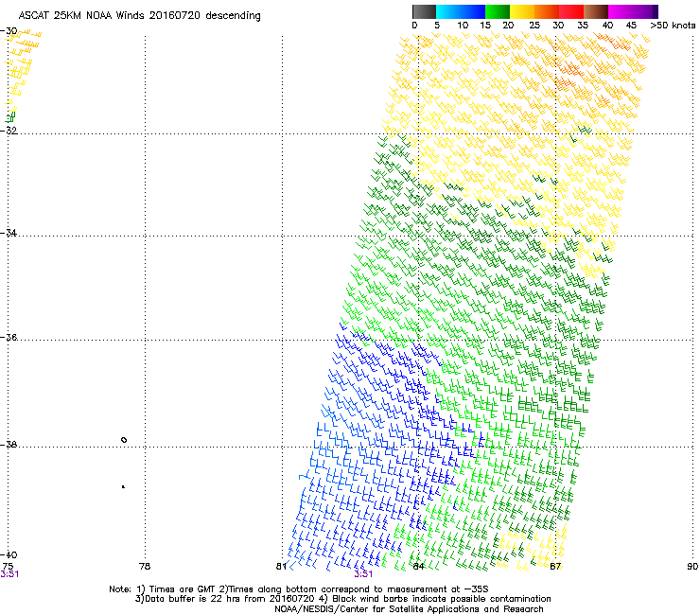Click the "20" label under the color bar
The width and height of the screenshot is (700, 615).
pos(509,26)
